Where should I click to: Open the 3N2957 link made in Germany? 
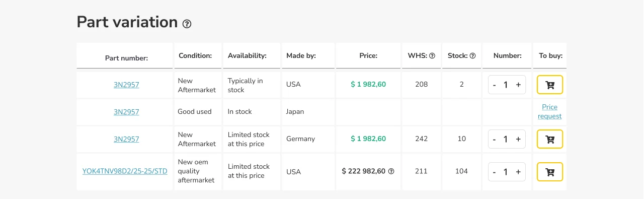[x=126, y=139]
